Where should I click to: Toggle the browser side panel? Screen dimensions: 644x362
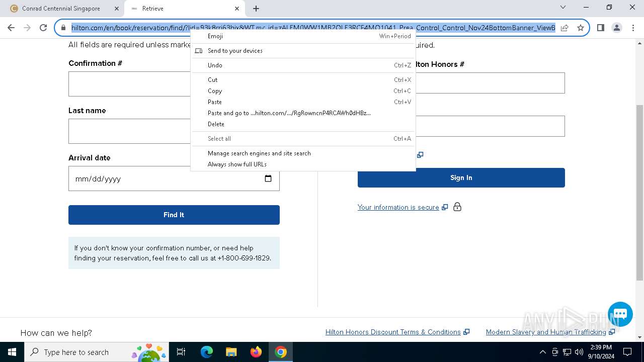(600, 28)
